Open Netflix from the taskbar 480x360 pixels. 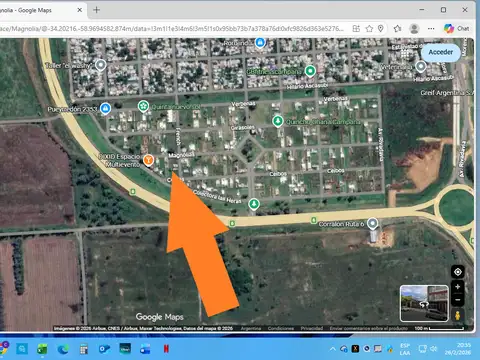tap(166, 349)
